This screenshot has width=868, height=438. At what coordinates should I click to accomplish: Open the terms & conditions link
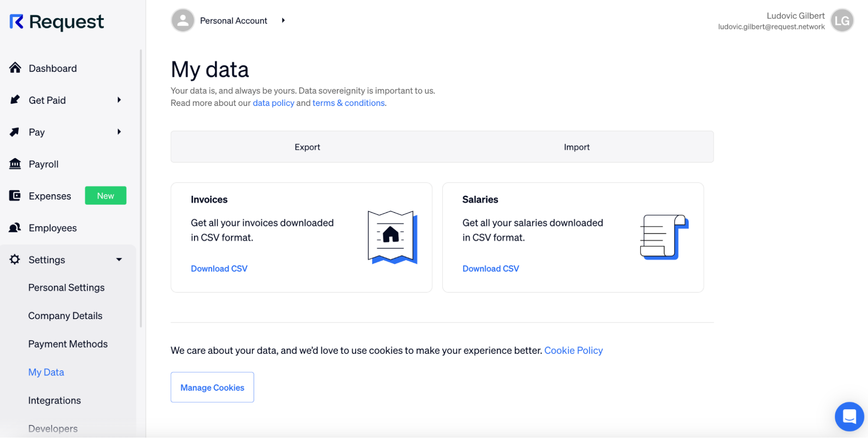(x=348, y=103)
